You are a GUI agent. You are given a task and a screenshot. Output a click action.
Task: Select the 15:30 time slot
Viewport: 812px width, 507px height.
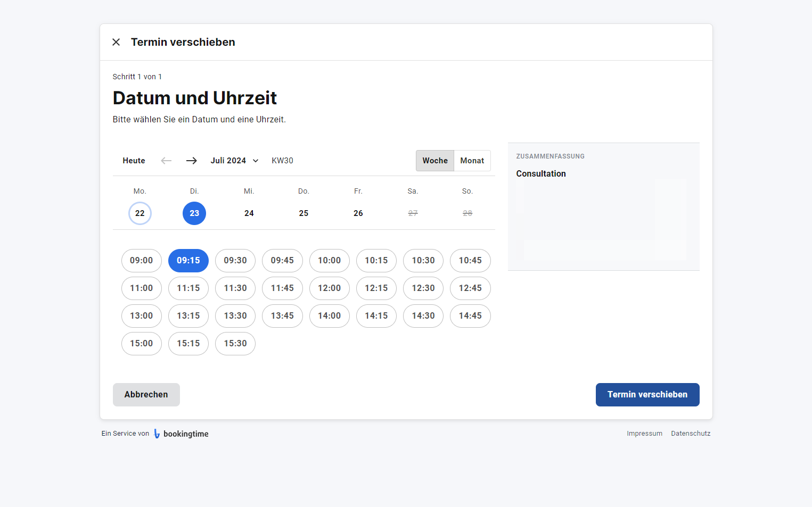click(235, 344)
